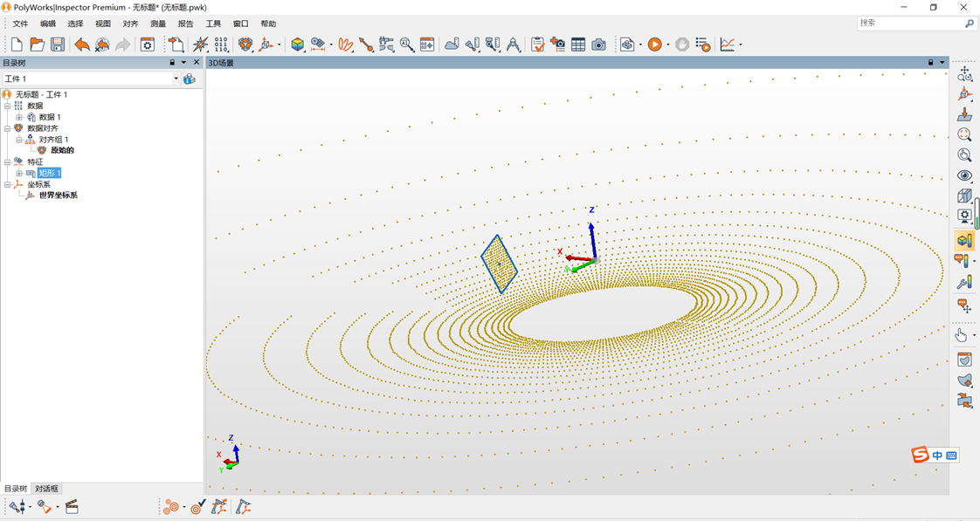Screen dimensions: 980x521
Task: Click the magnifier search-feature tool in toolbar
Action: (407, 45)
